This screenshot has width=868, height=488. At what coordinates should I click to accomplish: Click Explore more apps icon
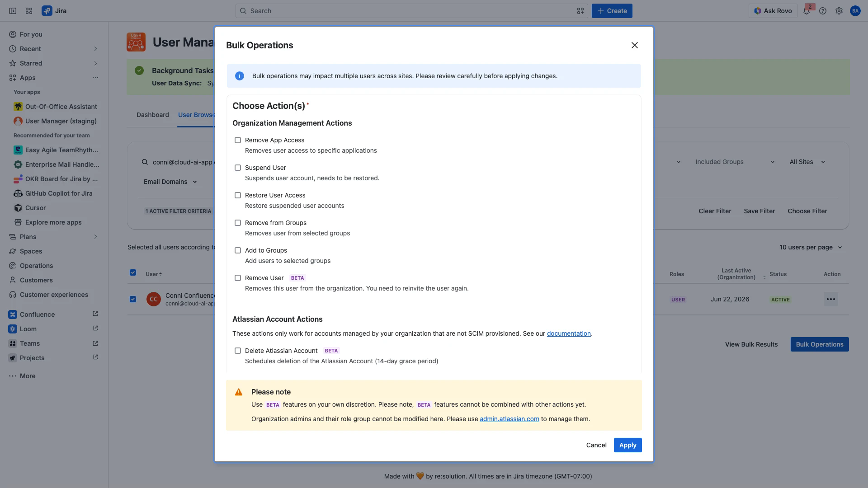18,222
